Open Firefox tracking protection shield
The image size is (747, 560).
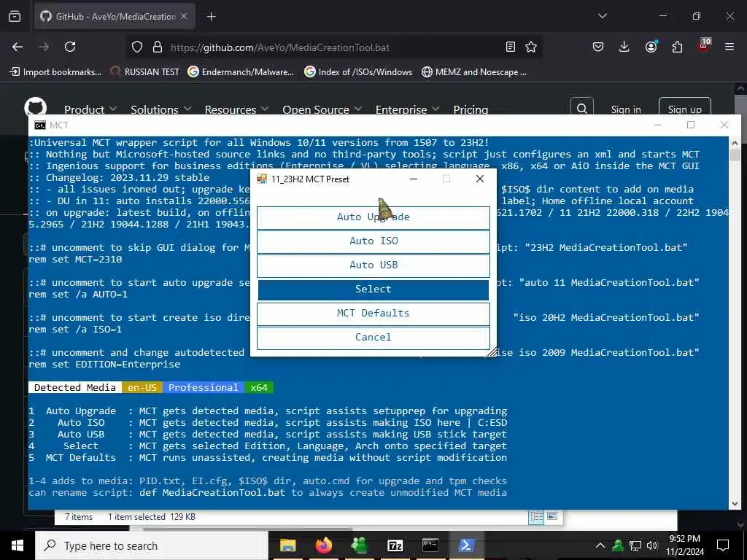tap(137, 47)
